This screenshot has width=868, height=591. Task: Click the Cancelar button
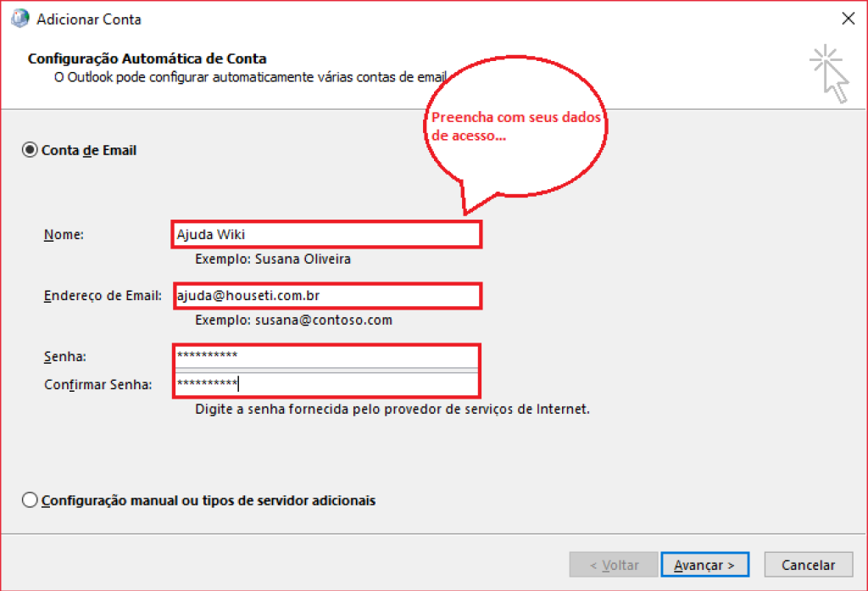[808, 565]
